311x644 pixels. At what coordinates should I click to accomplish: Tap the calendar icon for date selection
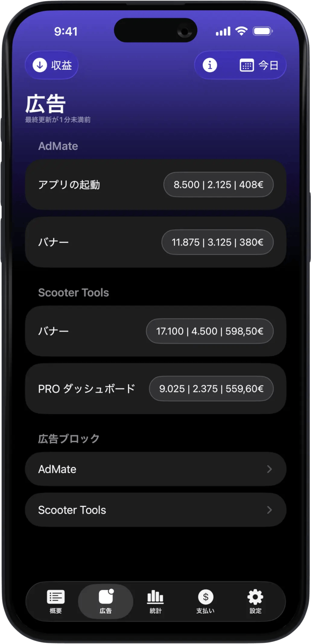[x=246, y=65]
